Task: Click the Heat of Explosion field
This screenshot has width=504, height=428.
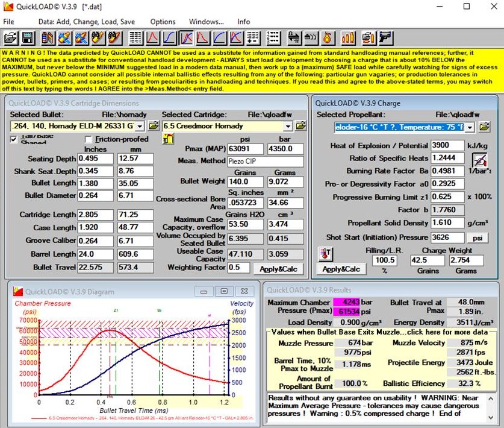Action: (447, 145)
